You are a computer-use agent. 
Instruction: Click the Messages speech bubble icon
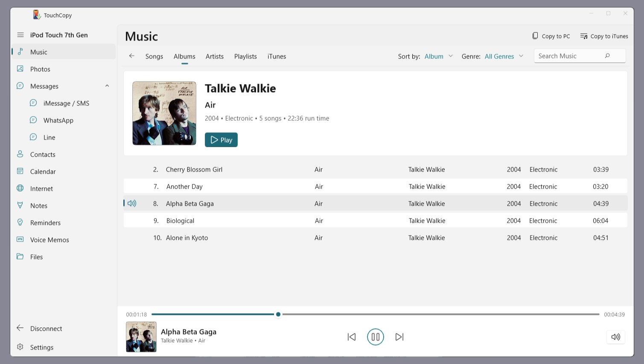click(20, 86)
